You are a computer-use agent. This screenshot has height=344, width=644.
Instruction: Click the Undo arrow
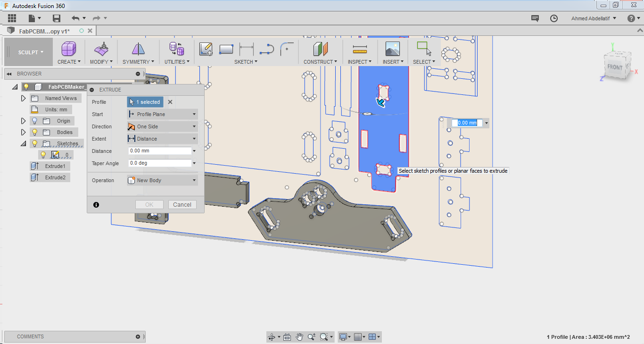point(76,18)
